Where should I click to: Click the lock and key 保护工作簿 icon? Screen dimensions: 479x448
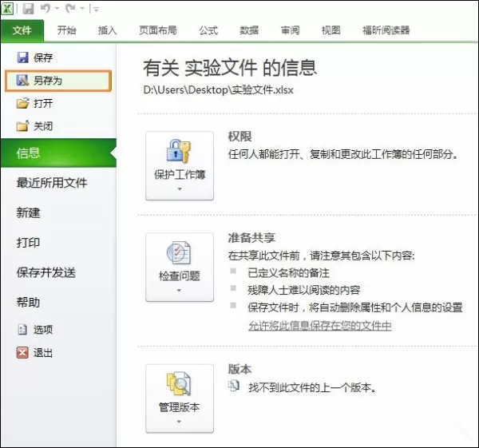tap(179, 151)
